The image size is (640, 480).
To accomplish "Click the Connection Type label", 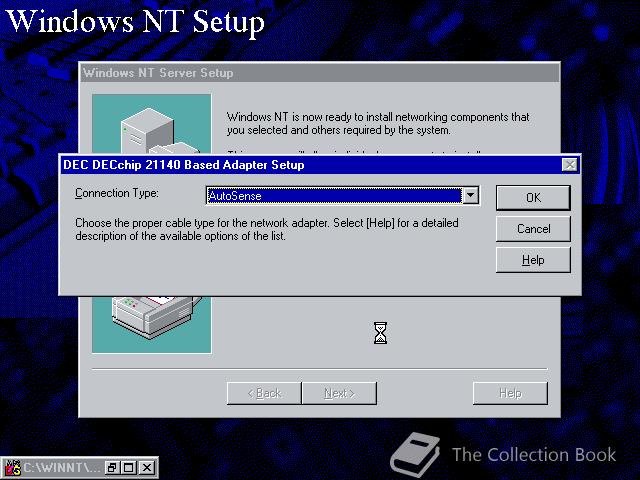I will point(117,193).
